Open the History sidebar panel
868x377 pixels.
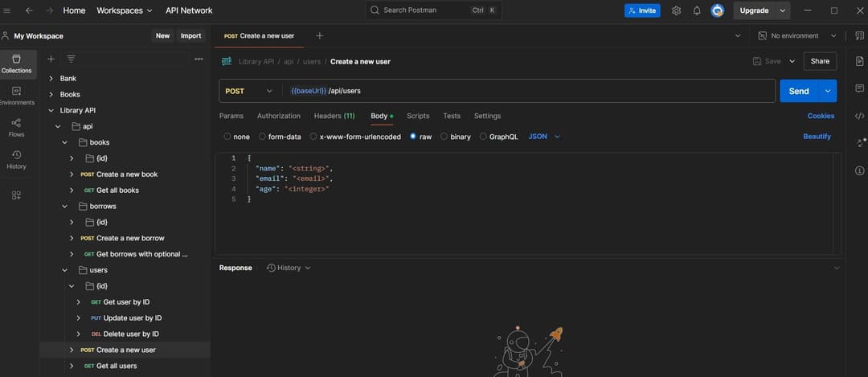tap(16, 159)
